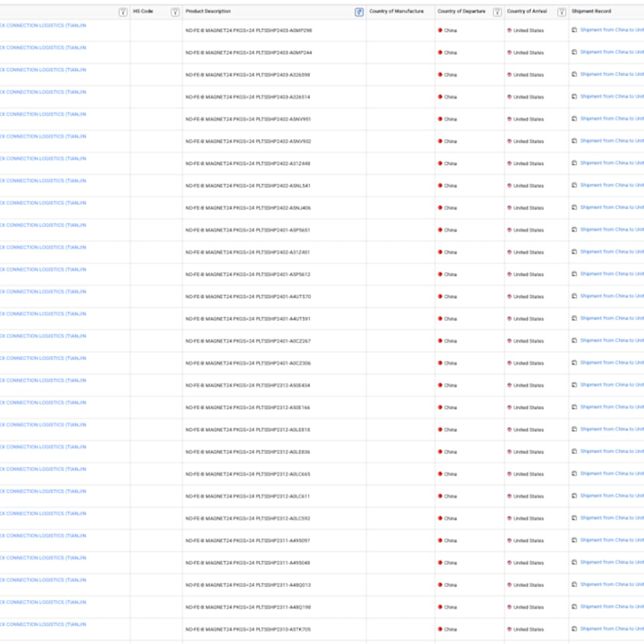Select product description ending A5NV932
This screenshot has height=644, width=644.
coord(248,141)
